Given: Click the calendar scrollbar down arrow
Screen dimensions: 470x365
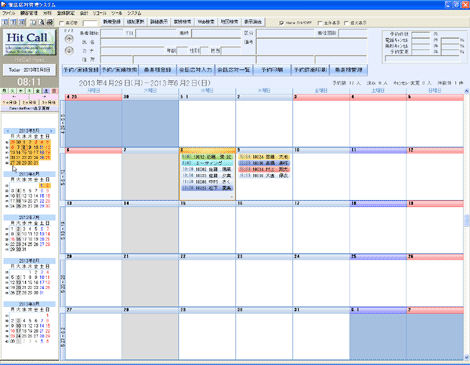Looking at the screenshot, I should click(466, 357).
